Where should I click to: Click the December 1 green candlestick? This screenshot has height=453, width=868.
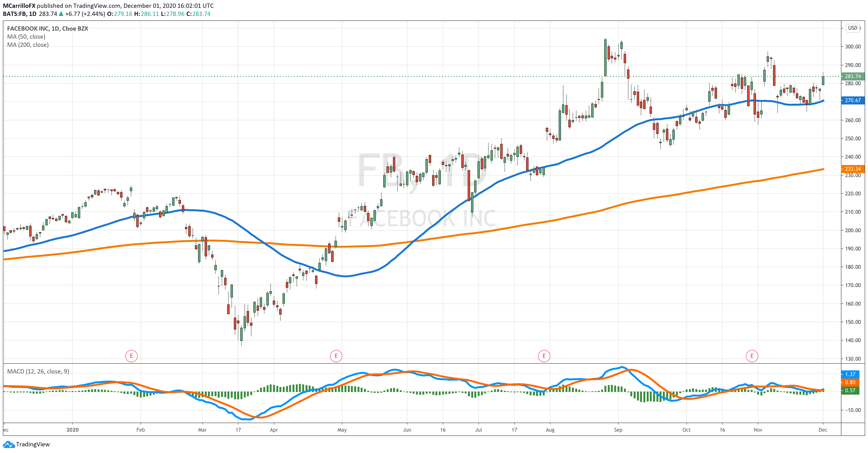823,80
